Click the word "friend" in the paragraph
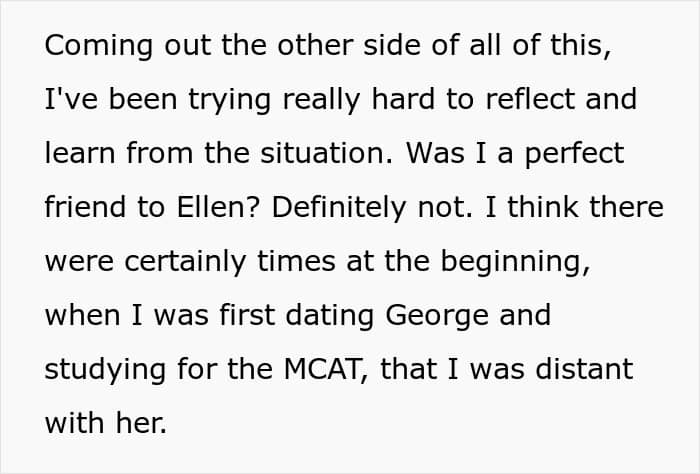Screen dimensions: 700x474 pos(85,207)
